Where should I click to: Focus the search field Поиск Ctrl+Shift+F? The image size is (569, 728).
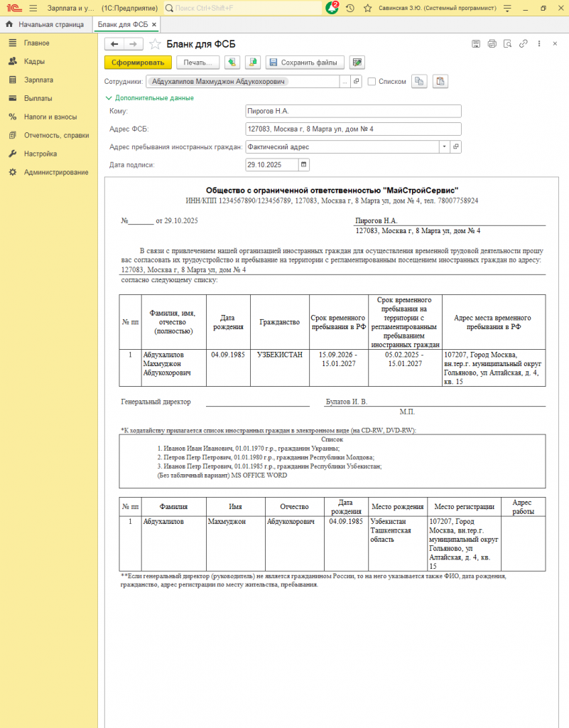pos(242,8)
